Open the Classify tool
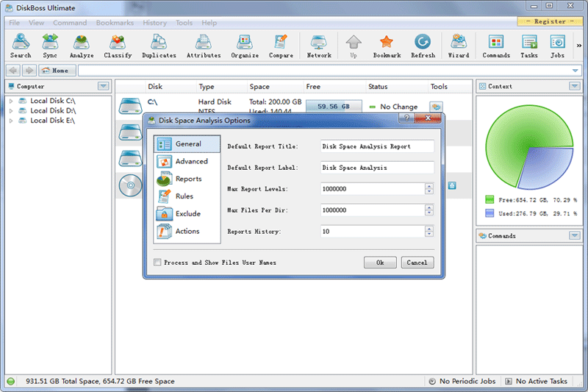This screenshot has height=392, width=588. pyautogui.click(x=118, y=46)
